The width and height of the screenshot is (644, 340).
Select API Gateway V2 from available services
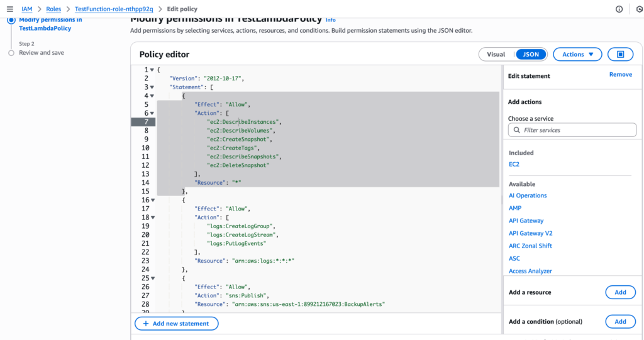(x=530, y=233)
